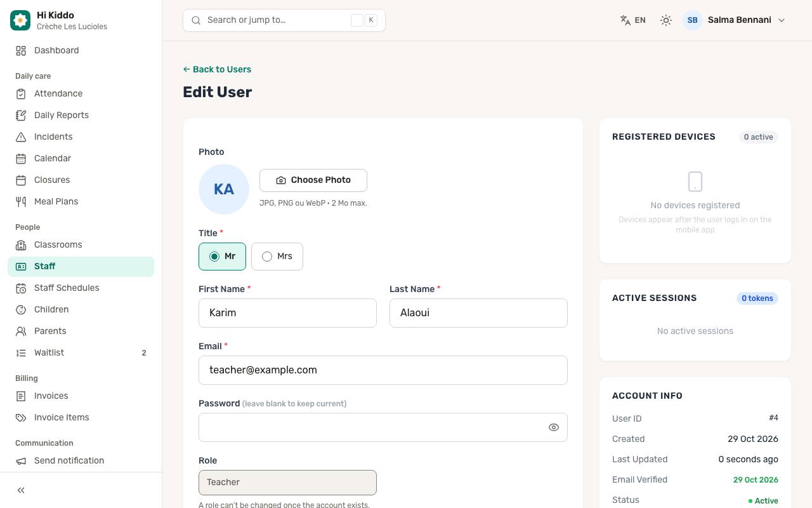
Task: Click the green Active status text
Action: (763, 501)
